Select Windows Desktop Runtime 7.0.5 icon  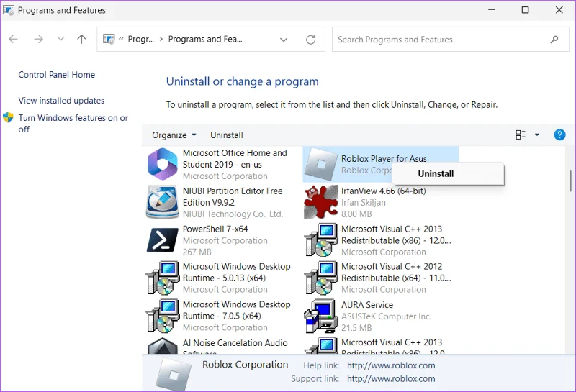pos(163,316)
